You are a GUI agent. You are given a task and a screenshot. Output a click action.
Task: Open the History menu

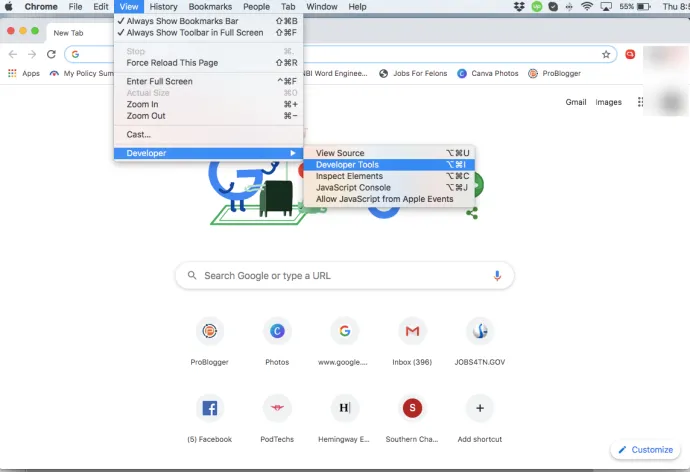pos(163,7)
